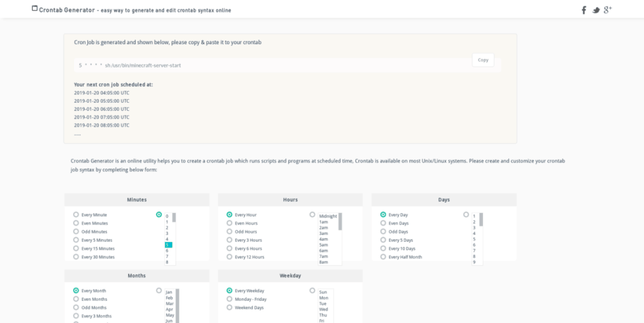Select Even Hours radio button
The image size is (644, 323).
pyautogui.click(x=230, y=223)
